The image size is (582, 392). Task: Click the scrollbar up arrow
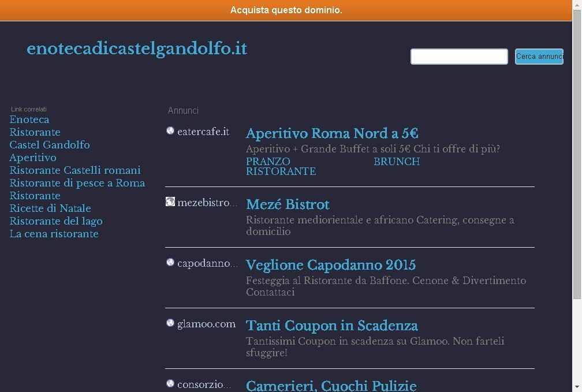pyautogui.click(x=577, y=4)
